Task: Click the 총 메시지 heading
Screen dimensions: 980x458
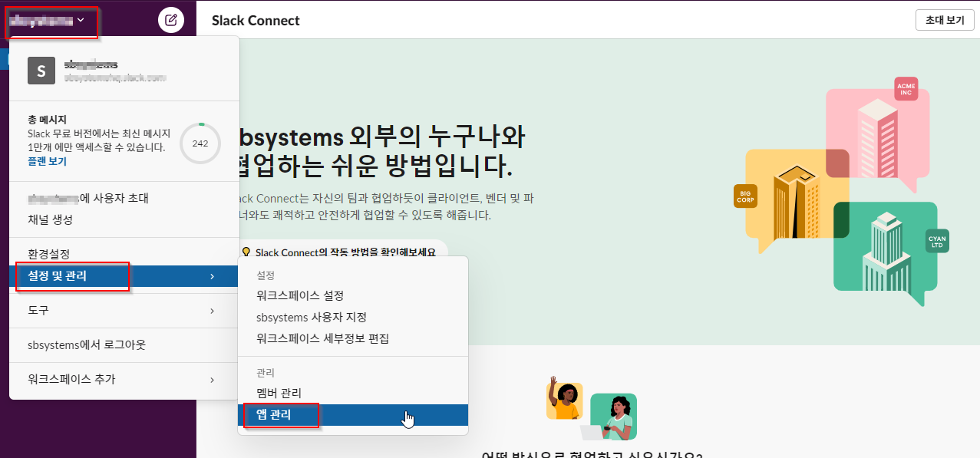Action: pos(47,120)
